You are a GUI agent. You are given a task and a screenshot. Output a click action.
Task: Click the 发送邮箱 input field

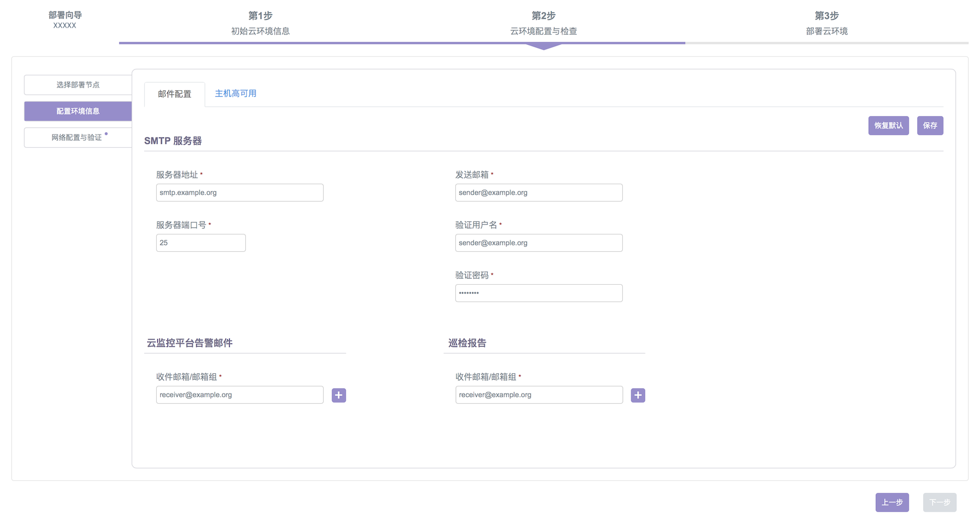pyautogui.click(x=538, y=193)
